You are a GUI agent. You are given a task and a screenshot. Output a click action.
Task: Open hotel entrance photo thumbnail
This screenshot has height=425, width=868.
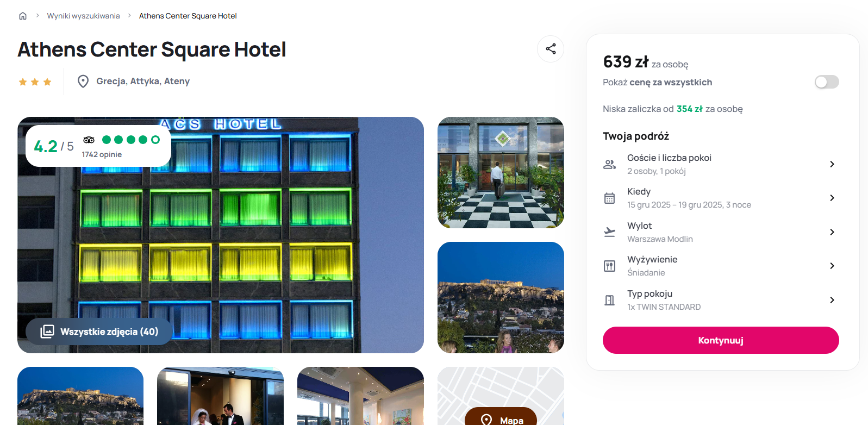click(x=501, y=172)
